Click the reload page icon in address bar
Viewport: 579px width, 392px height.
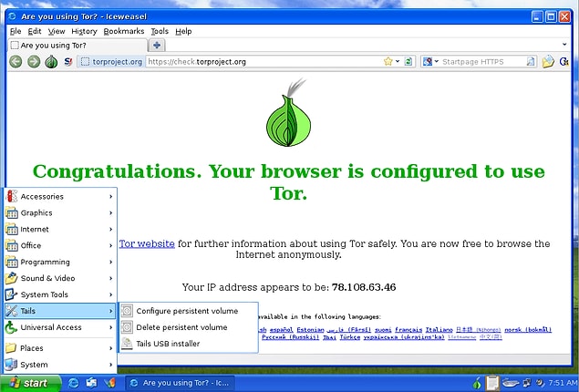[408, 61]
